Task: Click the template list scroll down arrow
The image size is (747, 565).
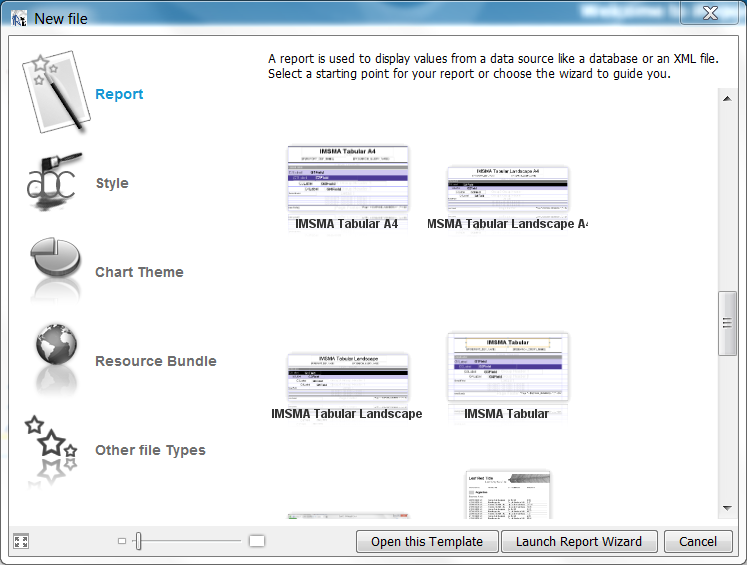Action: coord(727,509)
